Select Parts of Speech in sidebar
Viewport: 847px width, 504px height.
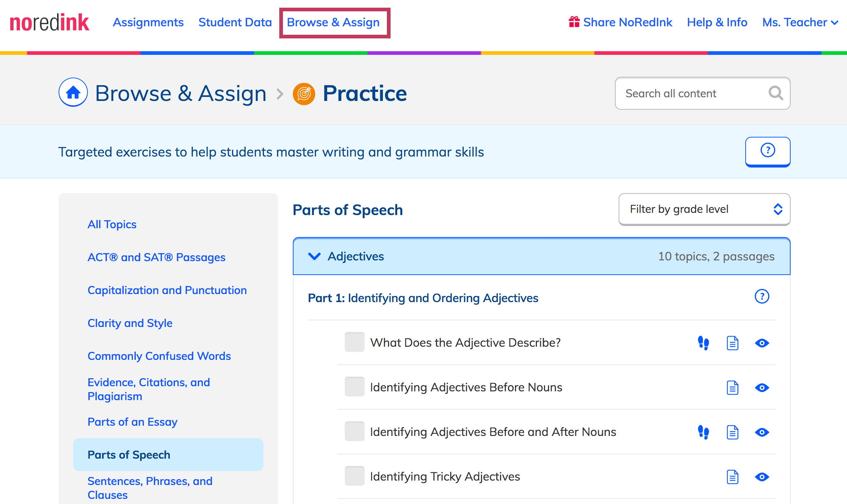pyautogui.click(x=168, y=455)
